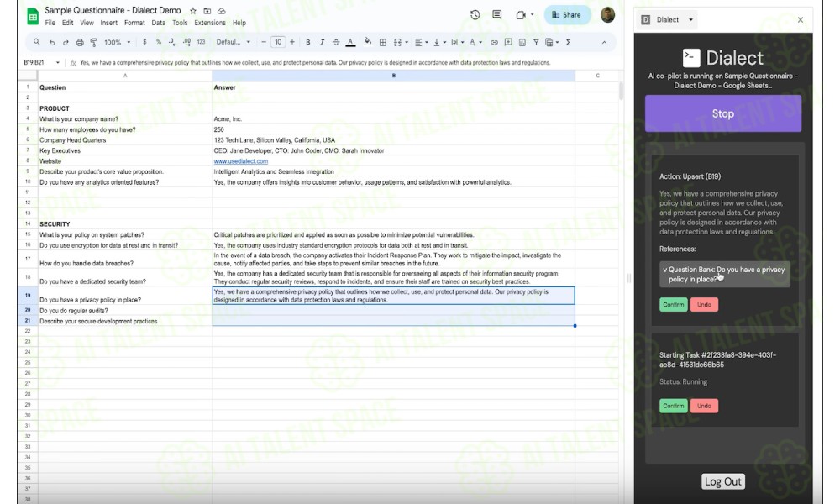Collapse the menus with the toolbar chevron
The image size is (840, 504).
click(604, 42)
